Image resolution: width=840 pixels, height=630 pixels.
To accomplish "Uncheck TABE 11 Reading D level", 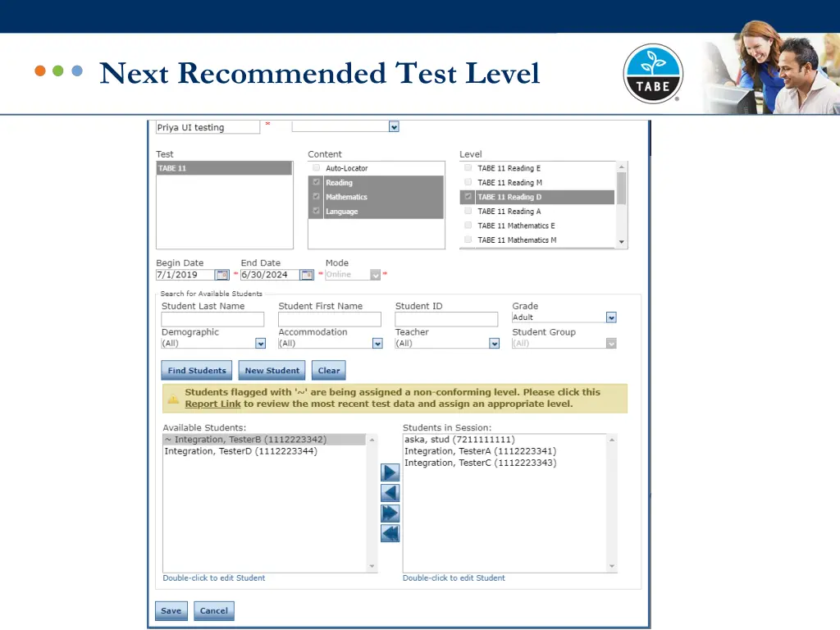I will (468, 197).
